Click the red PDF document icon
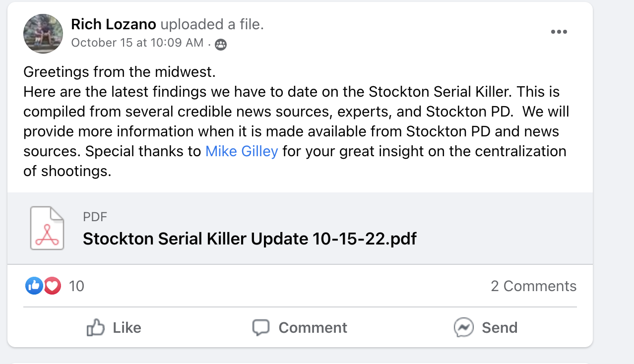Image resolution: width=634 pixels, height=364 pixels. point(47,228)
